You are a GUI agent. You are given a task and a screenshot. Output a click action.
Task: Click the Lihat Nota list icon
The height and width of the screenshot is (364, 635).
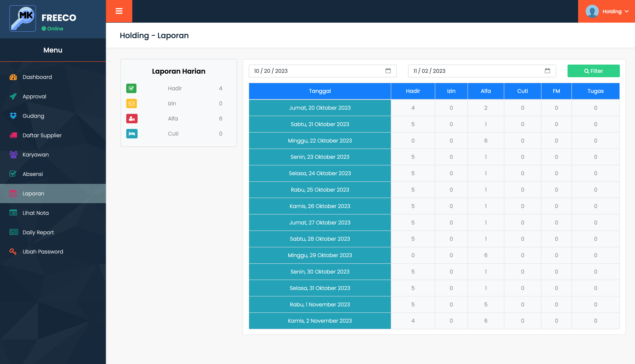click(x=13, y=213)
